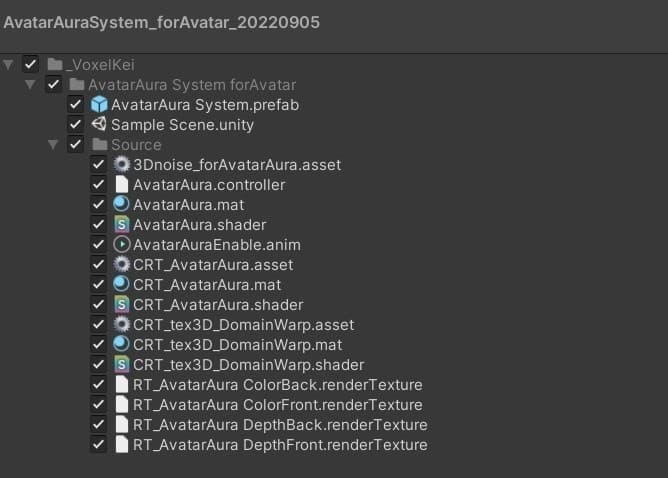668x478 pixels.
Task: Click the CRT_tex3D_DomainWarp.mat material icon
Action: [x=121, y=345]
